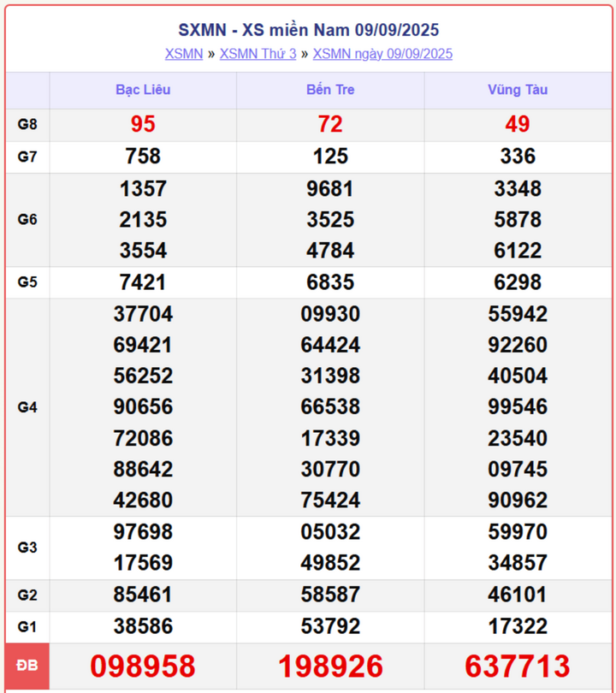
Task: Select G6 number 9681
Action: [x=330, y=189]
